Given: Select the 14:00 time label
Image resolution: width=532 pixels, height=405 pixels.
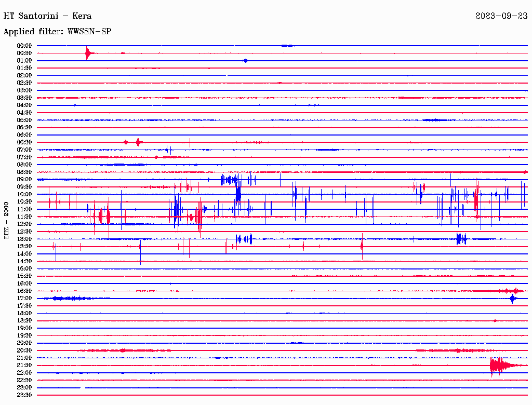Looking at the screenshot, I should click(x=24, y=254).
